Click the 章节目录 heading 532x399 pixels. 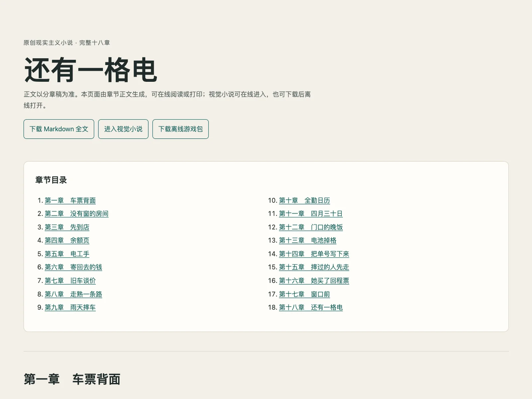(x=51, y=180)
